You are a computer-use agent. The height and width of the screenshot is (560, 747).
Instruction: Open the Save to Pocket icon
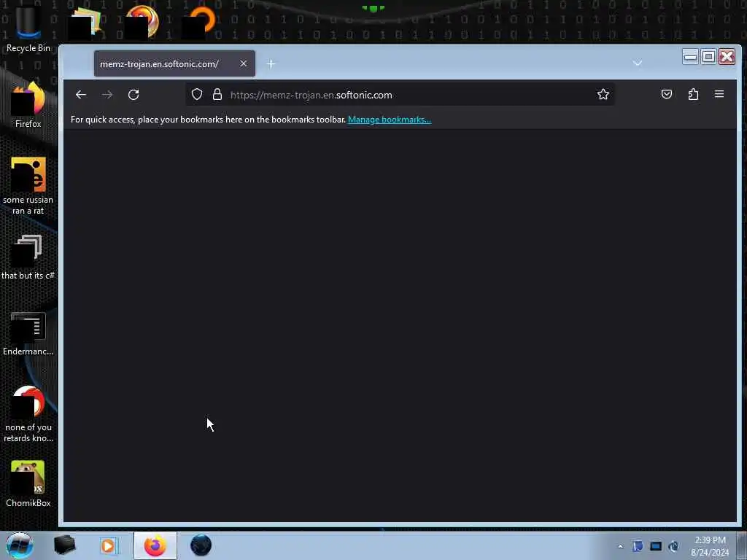pos(667,94)
